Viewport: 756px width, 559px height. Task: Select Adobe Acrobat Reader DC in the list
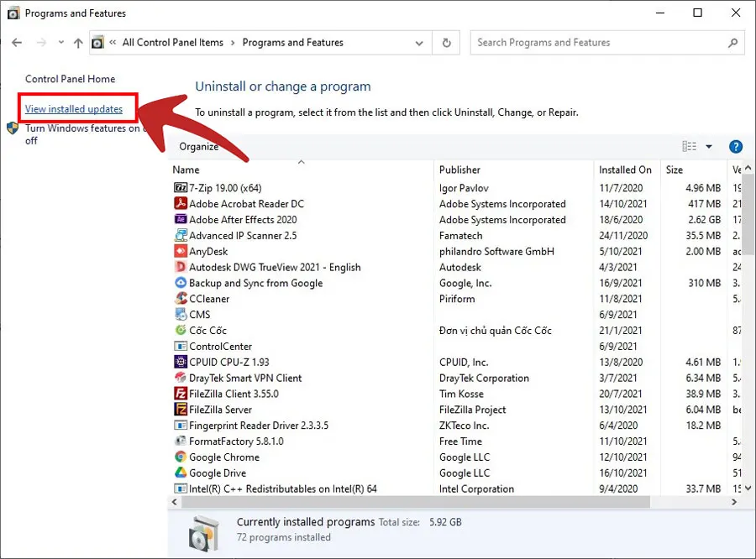tap(246, 204)
